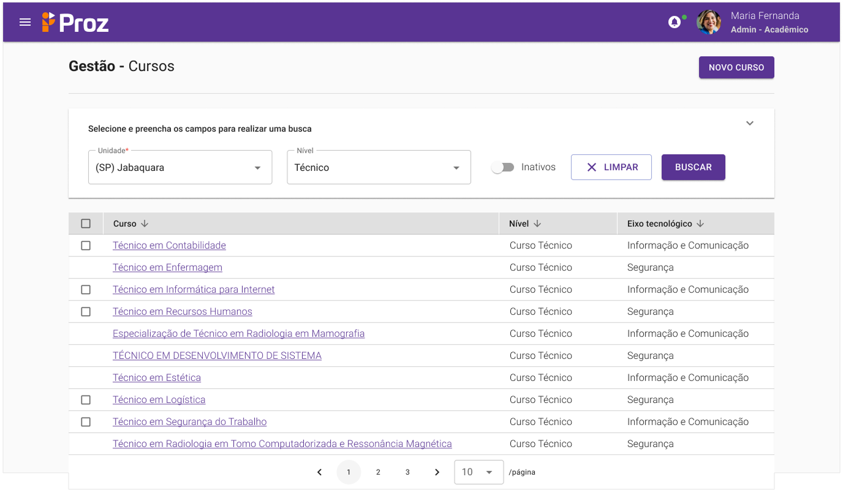Screen dimensions: 843x504
Task: Open the Nível dropdown
Action: click(379, 168)
